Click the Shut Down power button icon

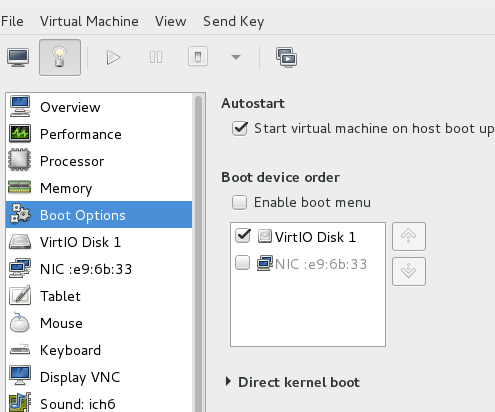[198, 57]
